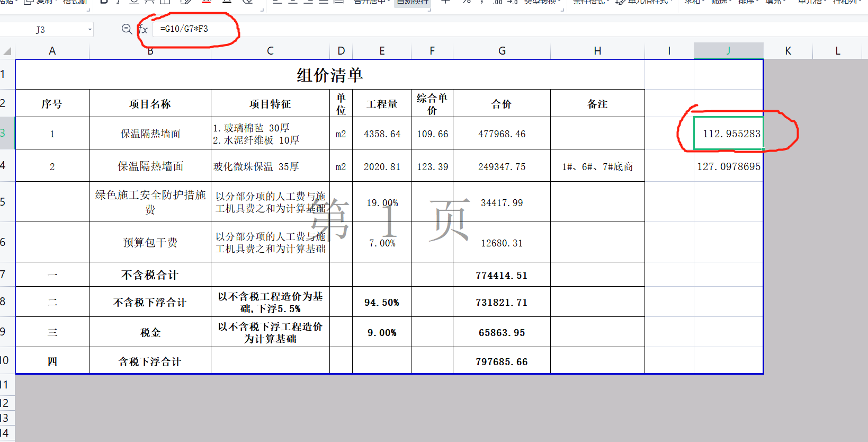Select column A header
Image resolution: width=868 pixels, height=442 pixels.
(x=52, y=51)
